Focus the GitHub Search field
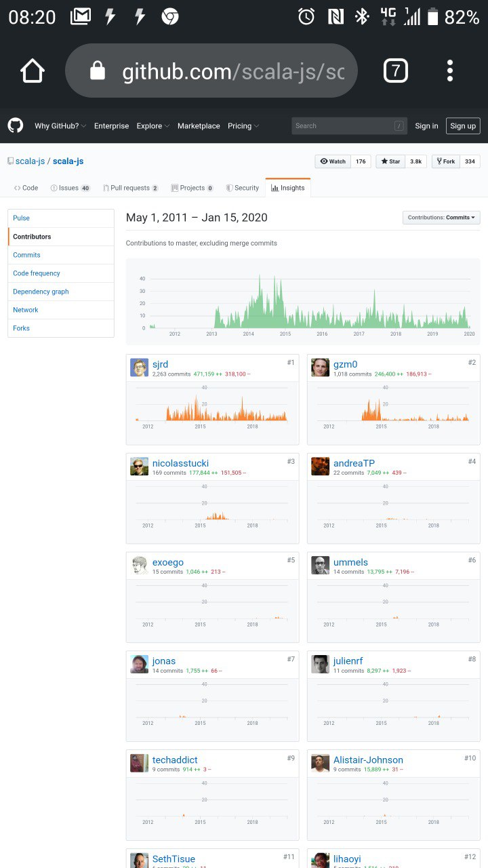 point(349,125)
